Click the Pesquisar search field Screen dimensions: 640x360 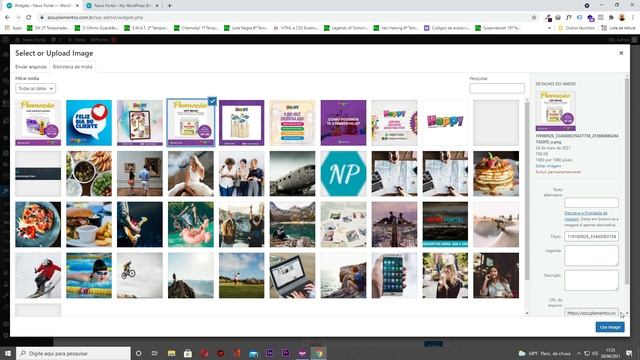coord(497,88)
